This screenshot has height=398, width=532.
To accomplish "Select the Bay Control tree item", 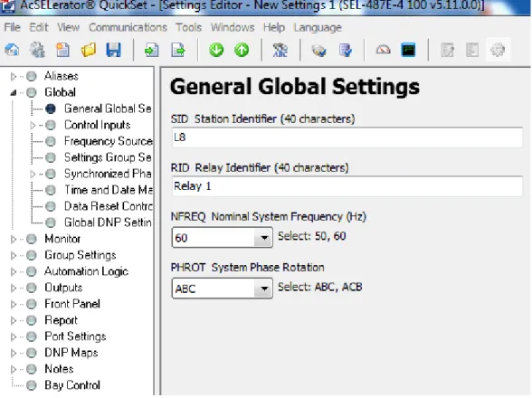I will tap(72, 385).
